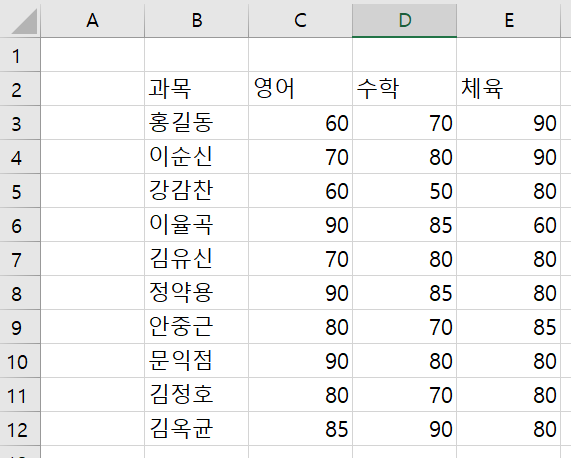Image resolution: width=571 pixels, height=458 pixels.
Task: Select row 2 header
Action: [x=20, y=89]
